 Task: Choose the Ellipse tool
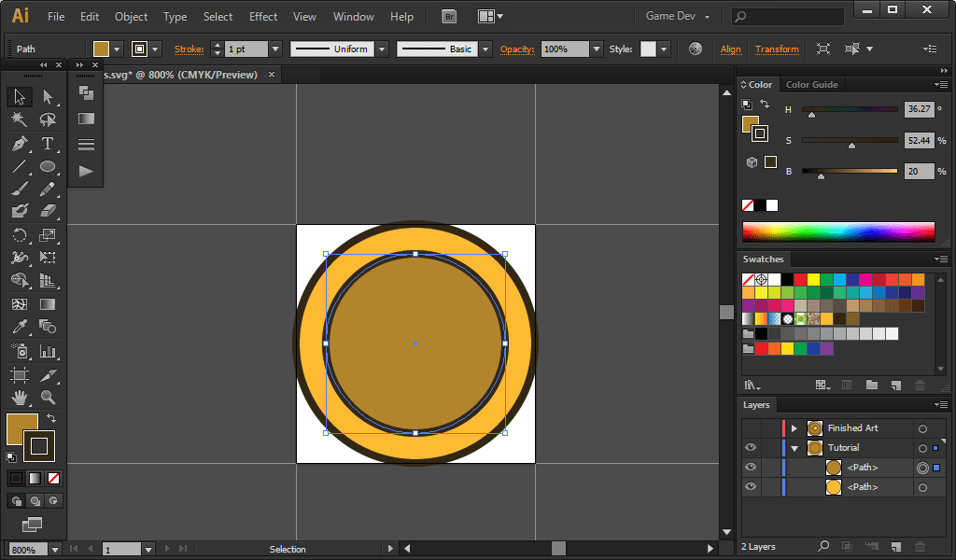[x=48, y=167]
